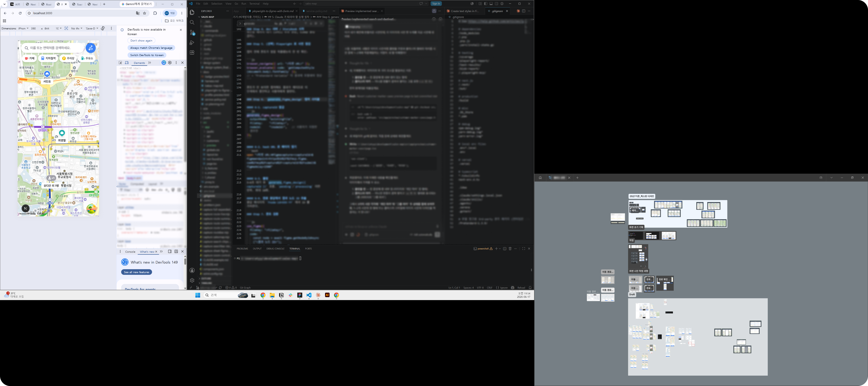868x386 pixels.
Task: Click See all new features button
Action: 136,272
